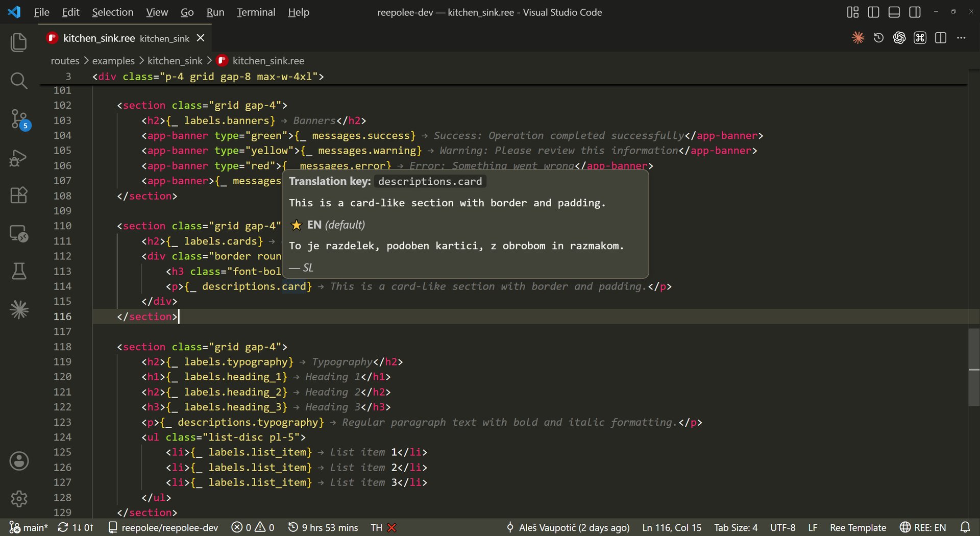Open the Run menu
Screen dimensions: 980x536
(x=215, y=12)
